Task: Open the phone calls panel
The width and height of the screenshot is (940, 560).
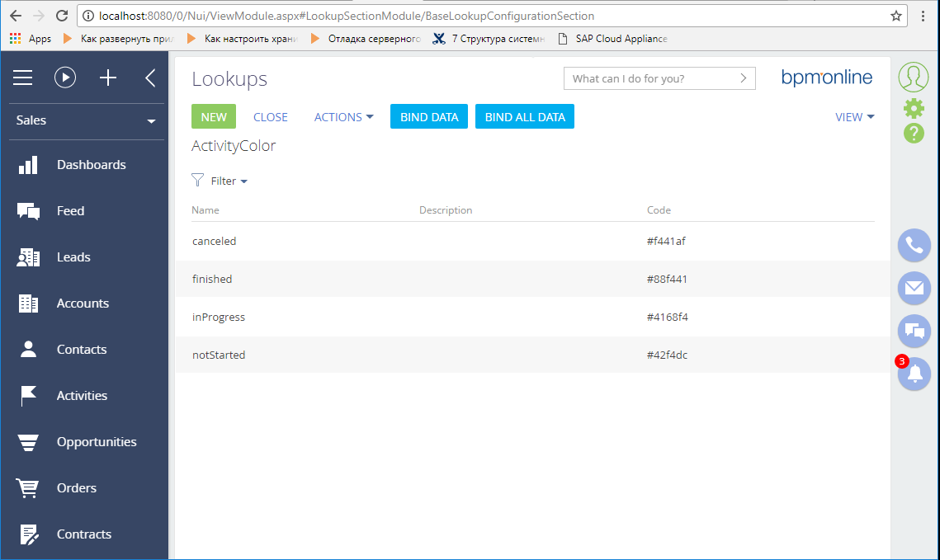Action: click(914, 245)
